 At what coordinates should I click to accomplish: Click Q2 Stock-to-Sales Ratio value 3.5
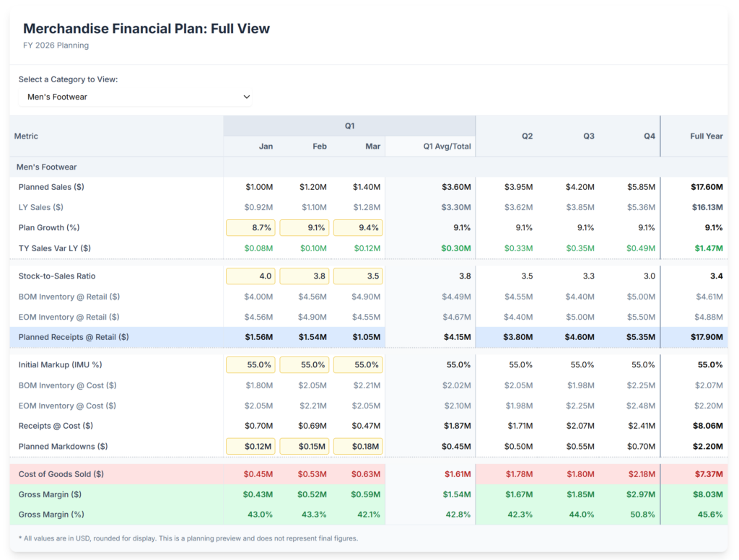(527, 276)
